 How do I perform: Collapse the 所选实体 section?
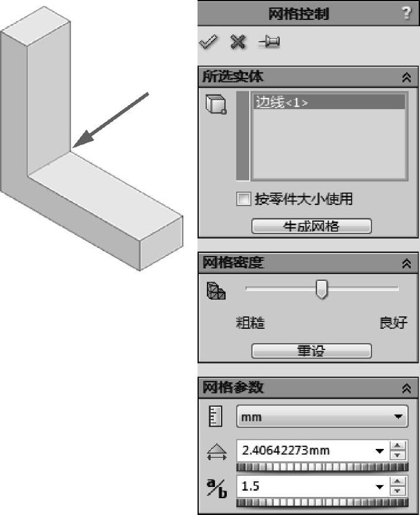[x=406, y=77]
